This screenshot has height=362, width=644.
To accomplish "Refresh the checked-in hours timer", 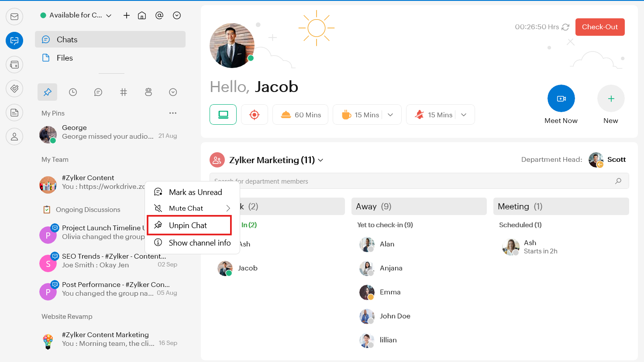I will 565,27.
